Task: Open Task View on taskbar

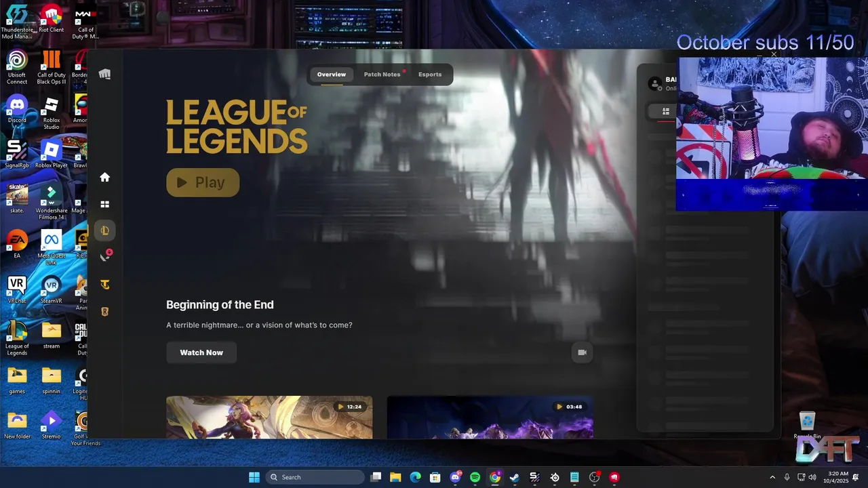Action: click(376, 477)
